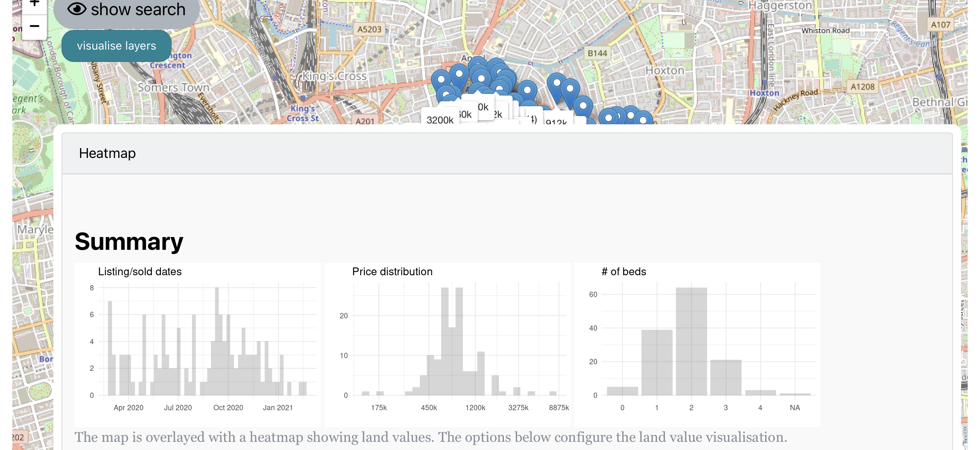
Task: Open the 3200k price popup label
Action: [x=440, y=120]
